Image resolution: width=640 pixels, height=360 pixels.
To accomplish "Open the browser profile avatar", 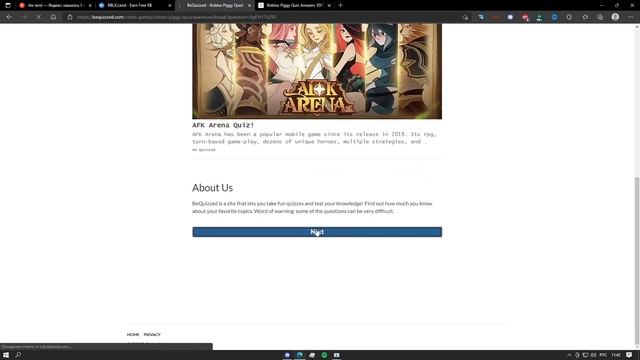I will [615, 17].
